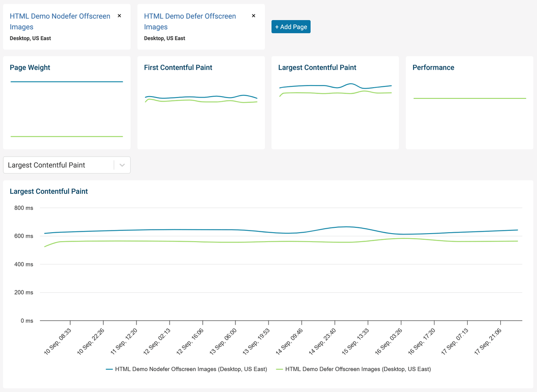
Task: Click the main chart Largest Contentful Paint heading
Action: coord(49,191)
